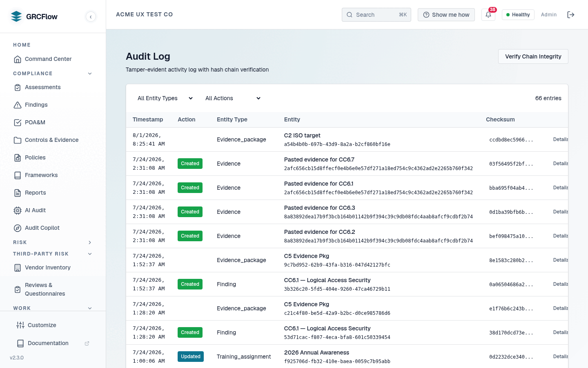The image size is (588, 368).
Task: Click Verify Chain Integrity button
Action: [533, 56]
